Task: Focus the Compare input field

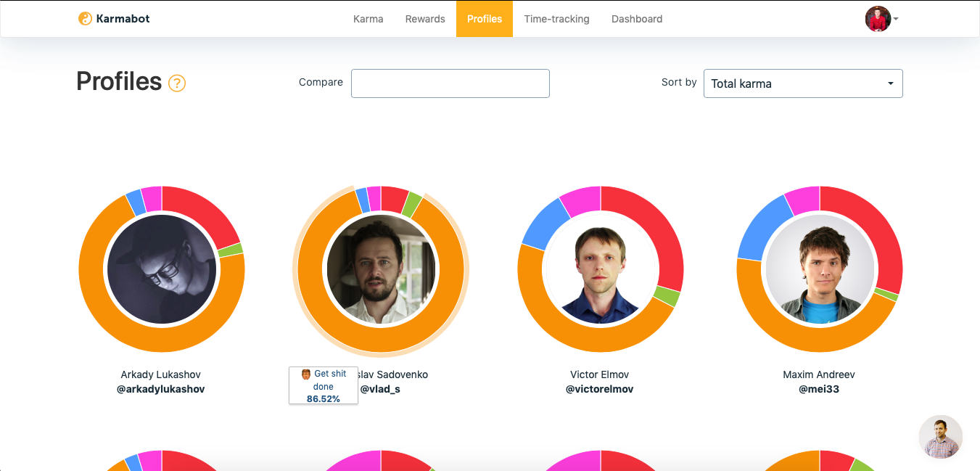Action: pos(450,83)
